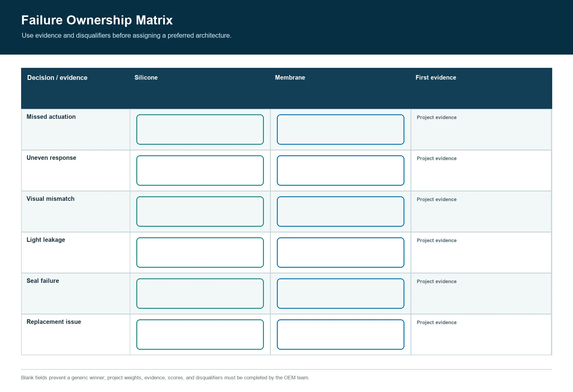Click the 'Silicone' column header

coord(146,77)
